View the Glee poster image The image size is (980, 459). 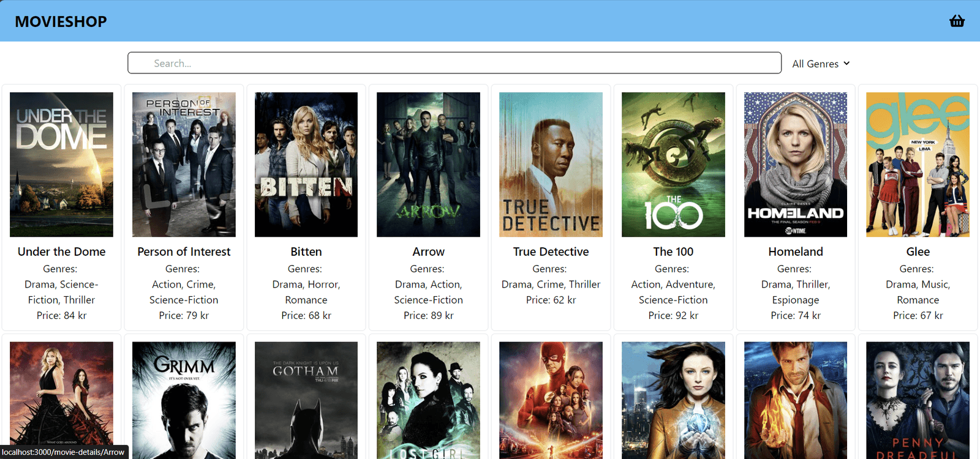pos(918,165)
